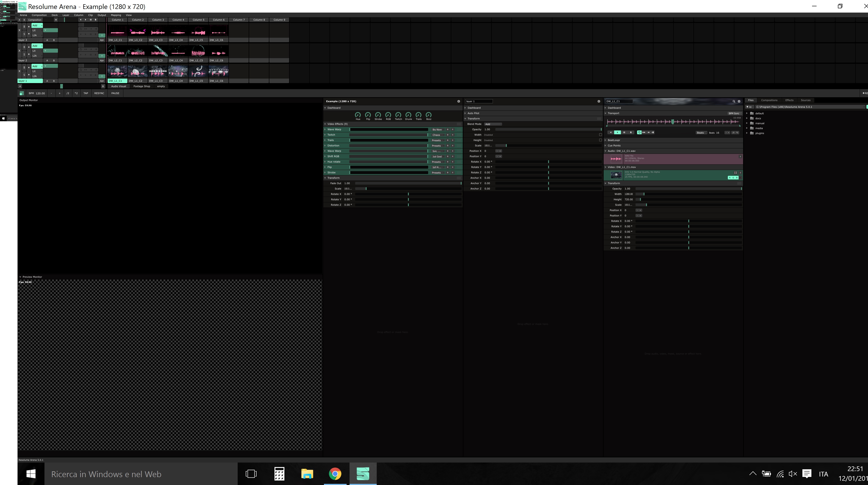The width and height of the screenshot is (868, 485).
Task: Trigger the DW_L2_C3 clip thumbnail
Action: click(158, 51)
